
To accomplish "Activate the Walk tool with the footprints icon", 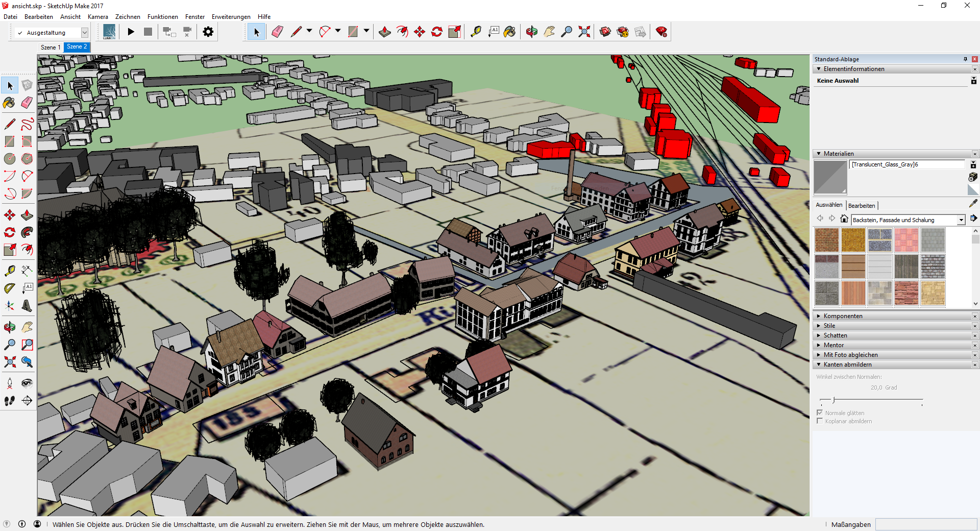I will [10, 401].
